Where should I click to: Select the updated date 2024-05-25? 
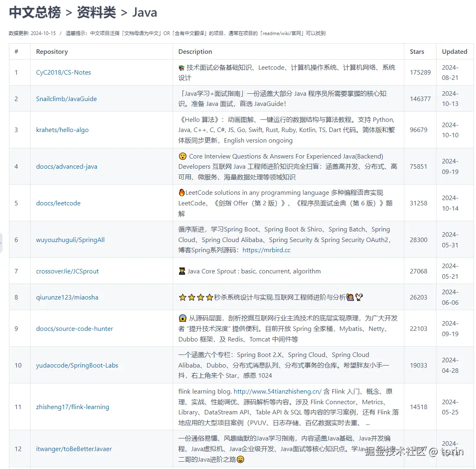(450, 407)
